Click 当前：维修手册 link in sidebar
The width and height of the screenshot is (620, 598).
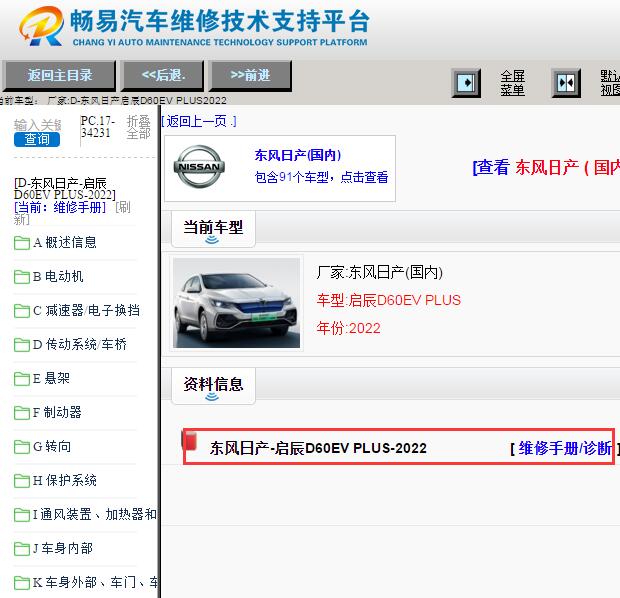coord(60,207)
